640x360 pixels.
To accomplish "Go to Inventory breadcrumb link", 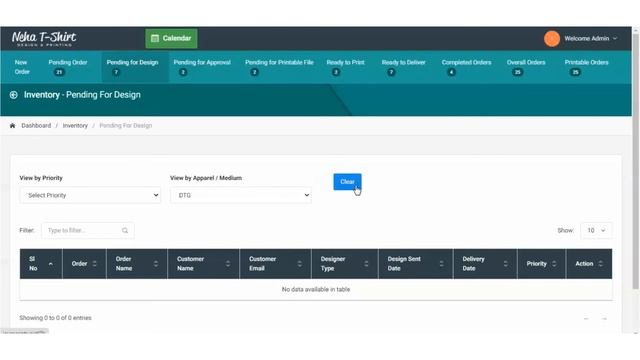I will coord(75,126).
